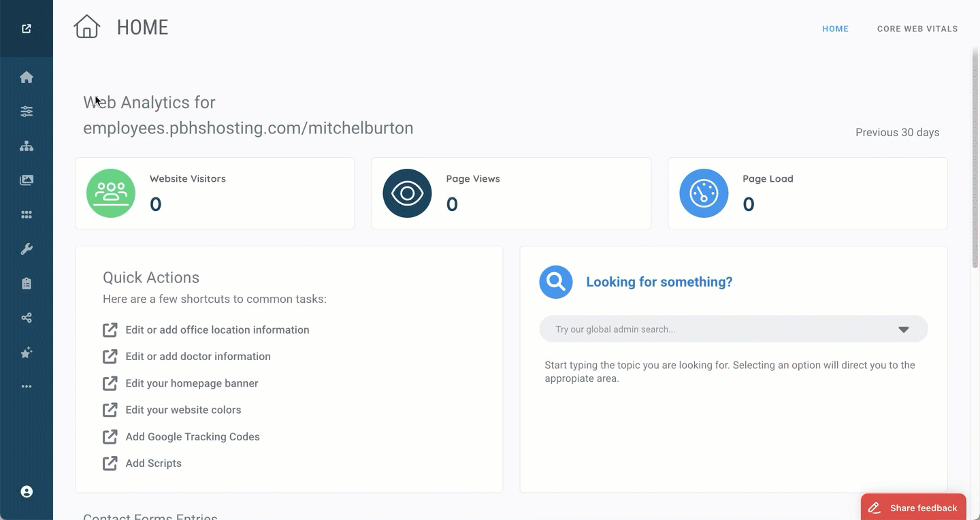Click the Share feedback button
Viewport: 980px width, 520px height.
click(x=913, y=508)
